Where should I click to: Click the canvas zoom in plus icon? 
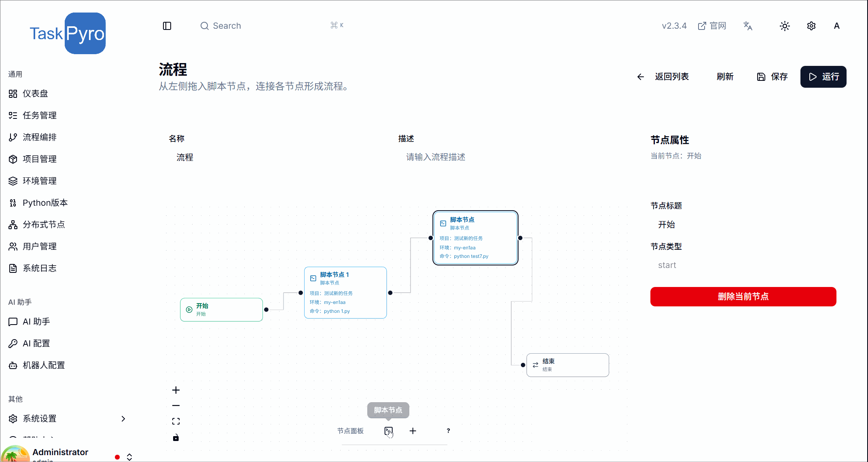tap(176, 390)
